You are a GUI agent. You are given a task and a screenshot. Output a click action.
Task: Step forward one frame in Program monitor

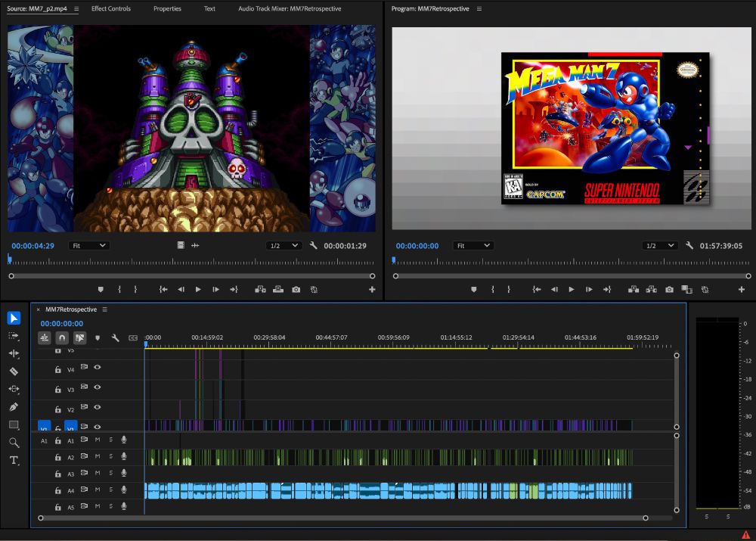589,290
